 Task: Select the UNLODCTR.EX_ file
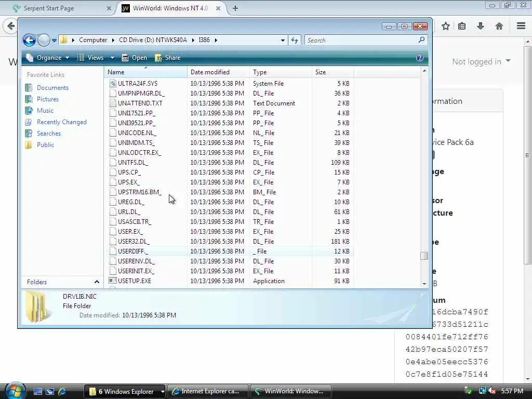coord(139,152)
